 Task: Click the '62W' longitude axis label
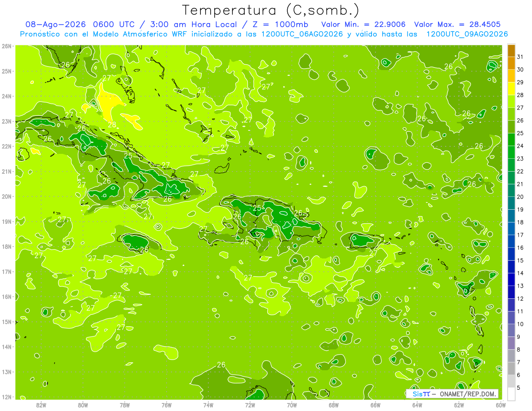coord(459,405)
